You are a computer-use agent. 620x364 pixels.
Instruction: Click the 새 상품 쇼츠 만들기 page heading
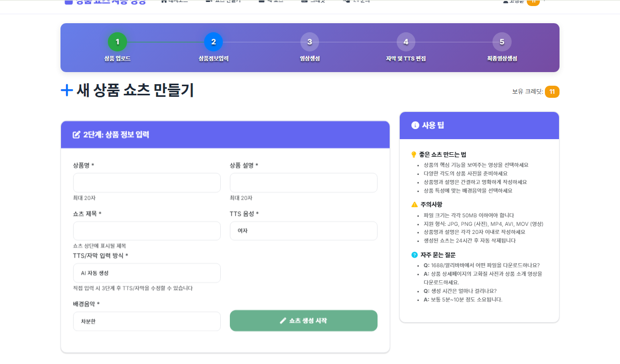135,90
